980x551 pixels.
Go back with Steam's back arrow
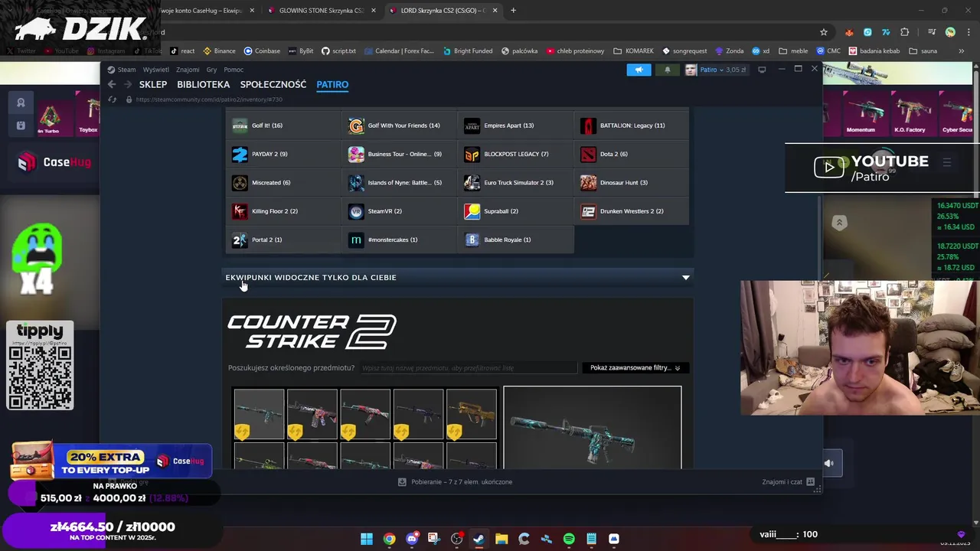[x=112, y=84]
